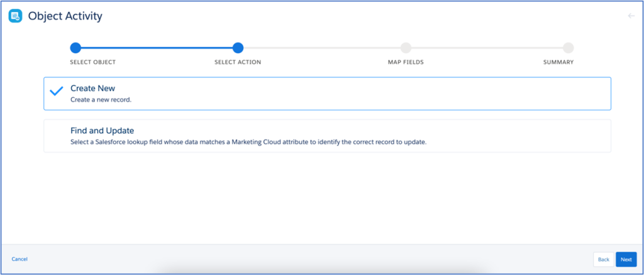
Task: Jump to the Map Fields step circle
Action: 406,48
